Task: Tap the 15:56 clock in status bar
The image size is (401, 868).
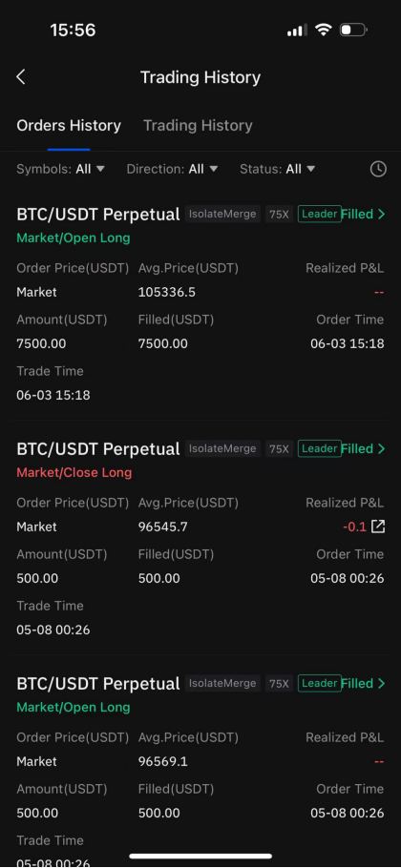Action: point(73,30)
